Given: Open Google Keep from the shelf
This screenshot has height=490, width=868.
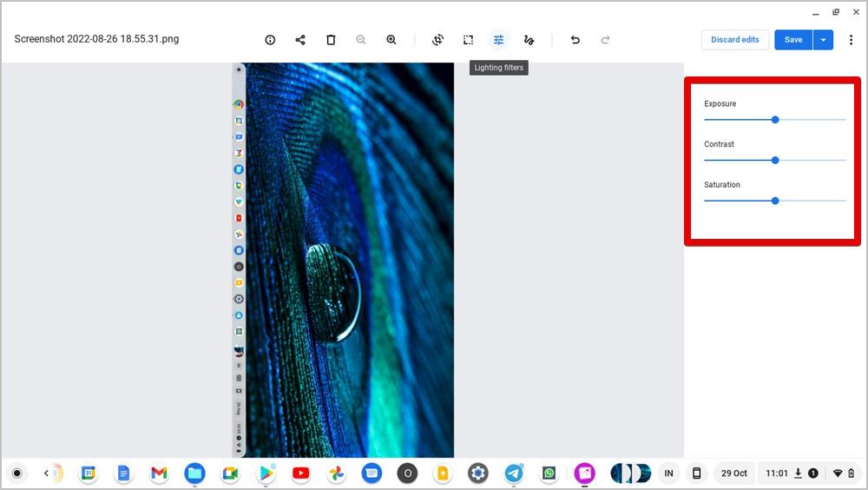Looking at the screenshot, I should 443,473.
